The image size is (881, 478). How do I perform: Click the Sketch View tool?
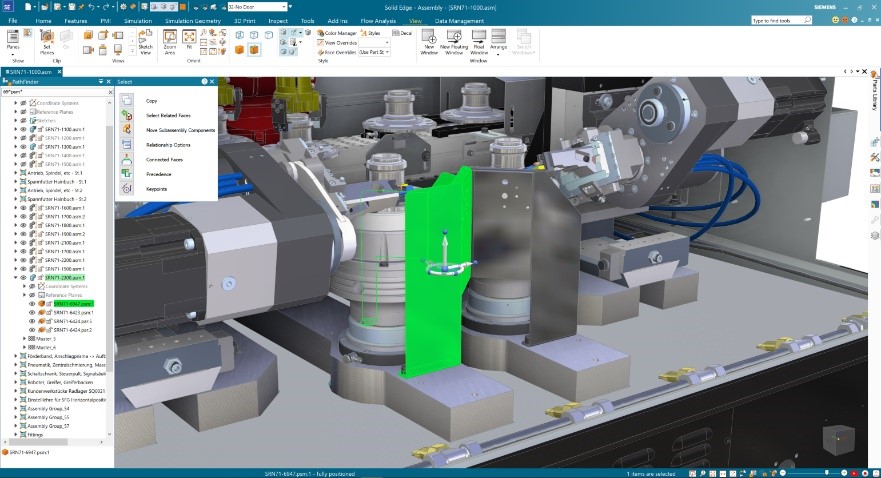[146, 42]
